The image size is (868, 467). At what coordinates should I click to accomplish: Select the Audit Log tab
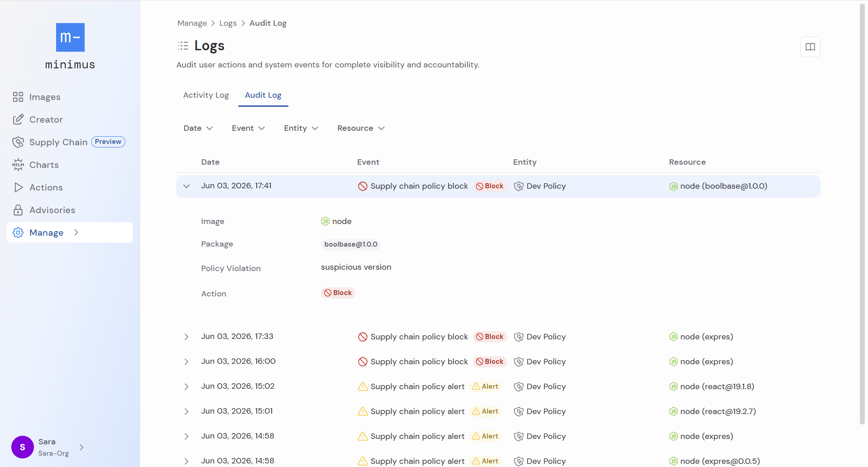(x=263, y=95)
